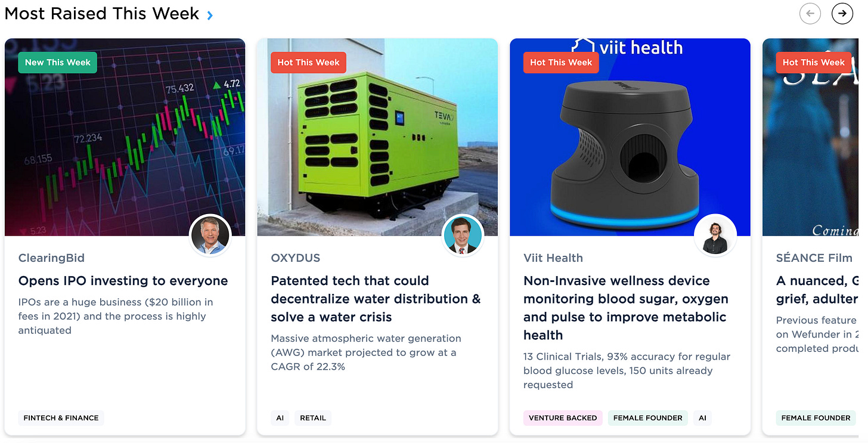Open the stock chart ClearingBid image
This screenshot has height=443, width=868.
point(125,137)
